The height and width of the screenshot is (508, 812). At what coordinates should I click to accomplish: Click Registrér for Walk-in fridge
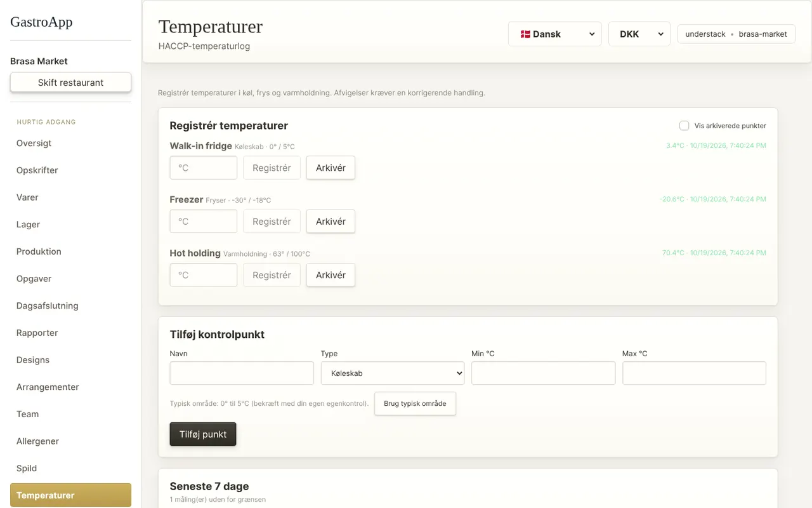pos(272,168)
